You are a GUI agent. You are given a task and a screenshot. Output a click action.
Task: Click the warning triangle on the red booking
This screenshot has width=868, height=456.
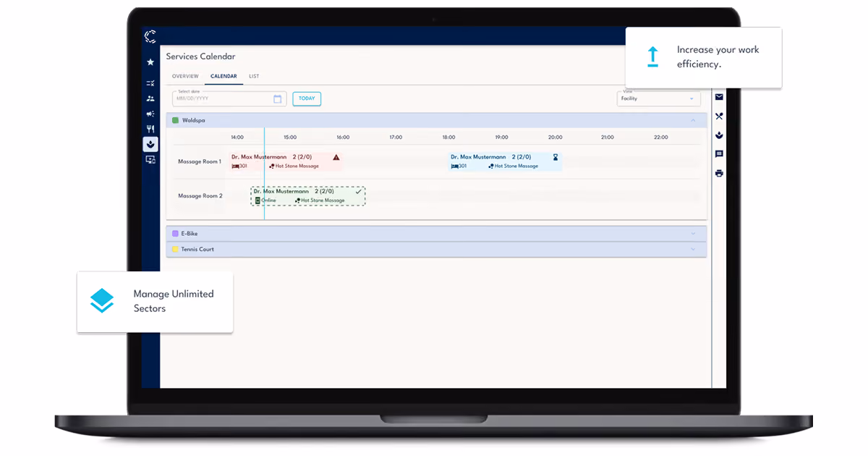click(336, 157)
